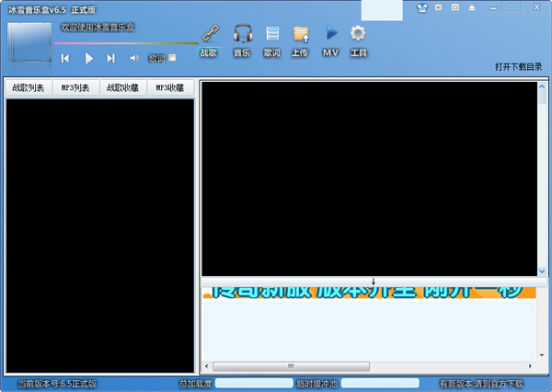Open the 工具 gear tools

pos(359,35)
